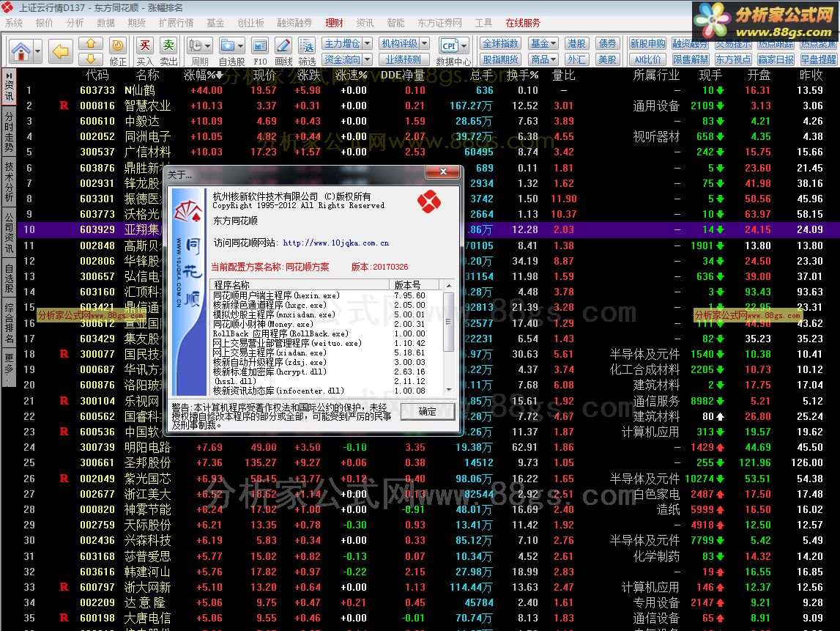Click the yellow Up arrow icon

pyautogui.click(x=91, y=43)
